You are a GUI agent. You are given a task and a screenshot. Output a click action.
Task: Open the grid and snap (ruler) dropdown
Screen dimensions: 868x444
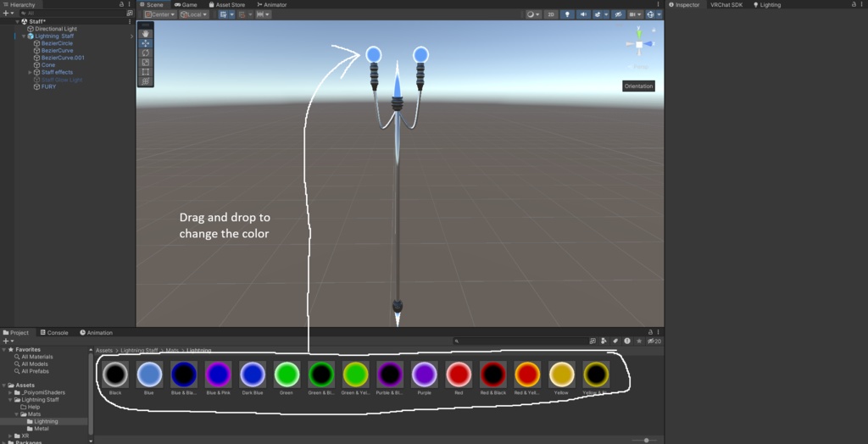click(263, 14)
